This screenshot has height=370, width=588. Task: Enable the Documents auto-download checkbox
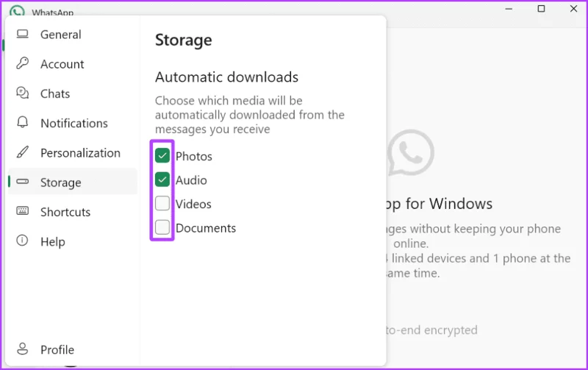(162, 227)
